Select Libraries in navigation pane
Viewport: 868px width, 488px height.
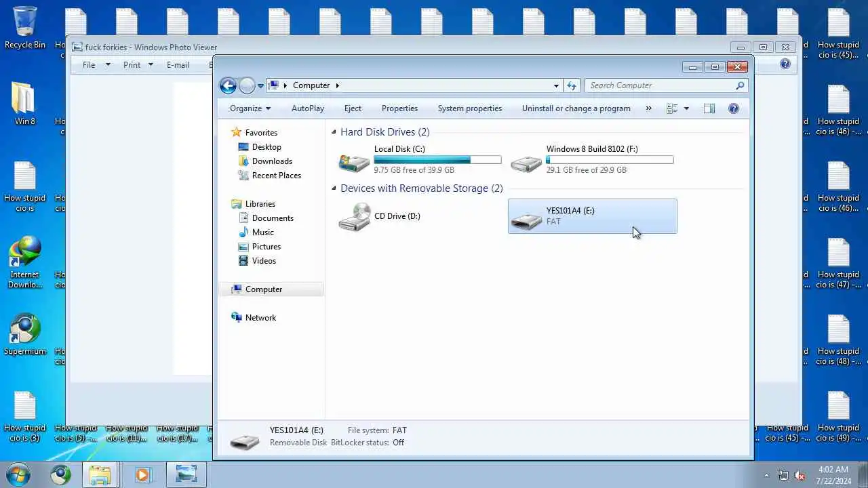click(x=260, y=204)
